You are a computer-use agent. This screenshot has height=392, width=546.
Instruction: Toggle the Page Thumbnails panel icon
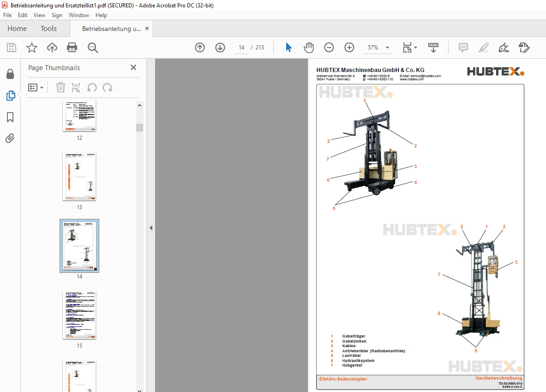click(11, 96)
